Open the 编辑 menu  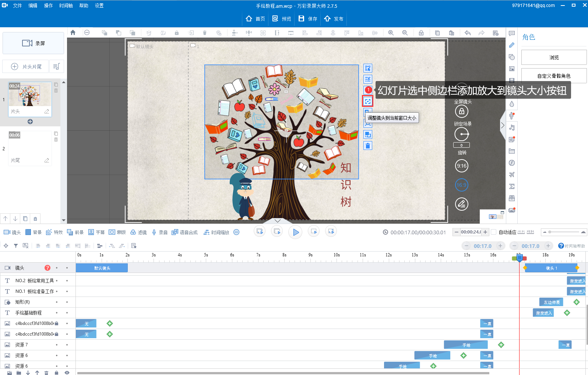click(33, 6)
